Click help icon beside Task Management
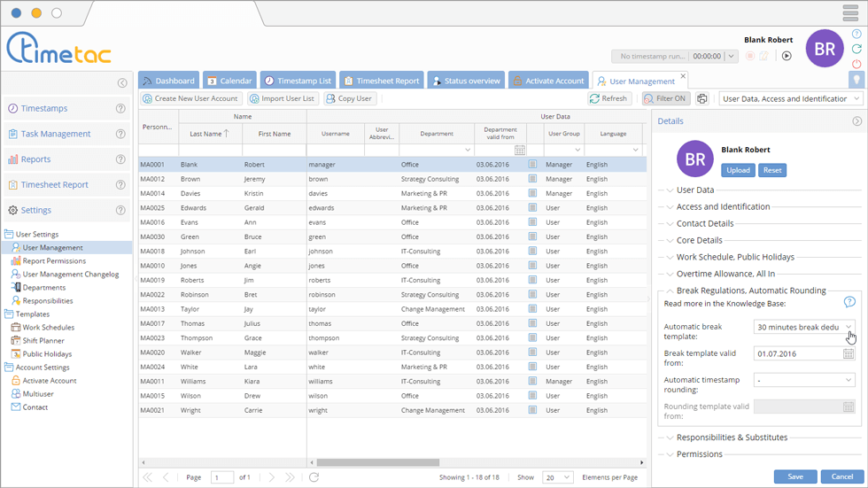Screen dimensions: 868x488 (x=120, y=134)
